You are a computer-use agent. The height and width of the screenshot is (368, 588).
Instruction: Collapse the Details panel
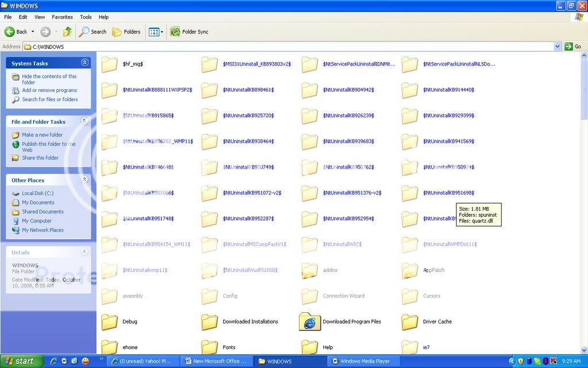coord(84,252)
